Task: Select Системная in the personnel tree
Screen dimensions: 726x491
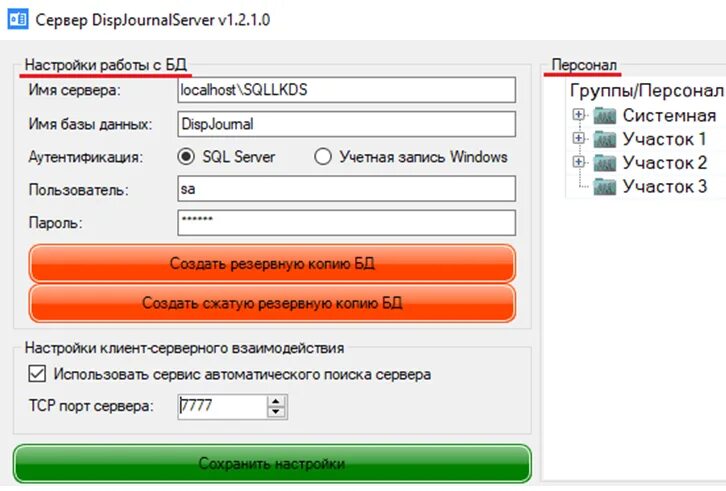Action: (x=669, y=115)
